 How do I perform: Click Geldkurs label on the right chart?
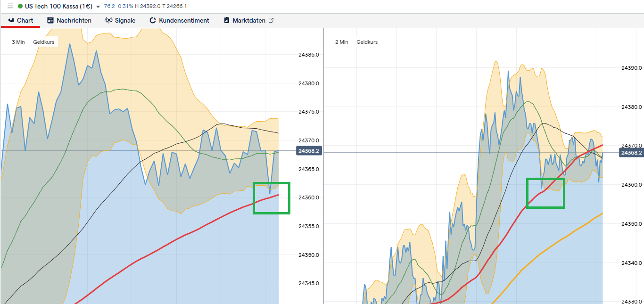click(367, 42)
